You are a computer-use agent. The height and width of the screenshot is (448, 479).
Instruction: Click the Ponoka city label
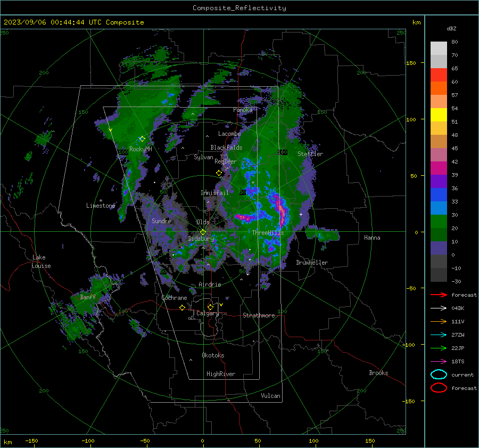[x=243, y=110]
